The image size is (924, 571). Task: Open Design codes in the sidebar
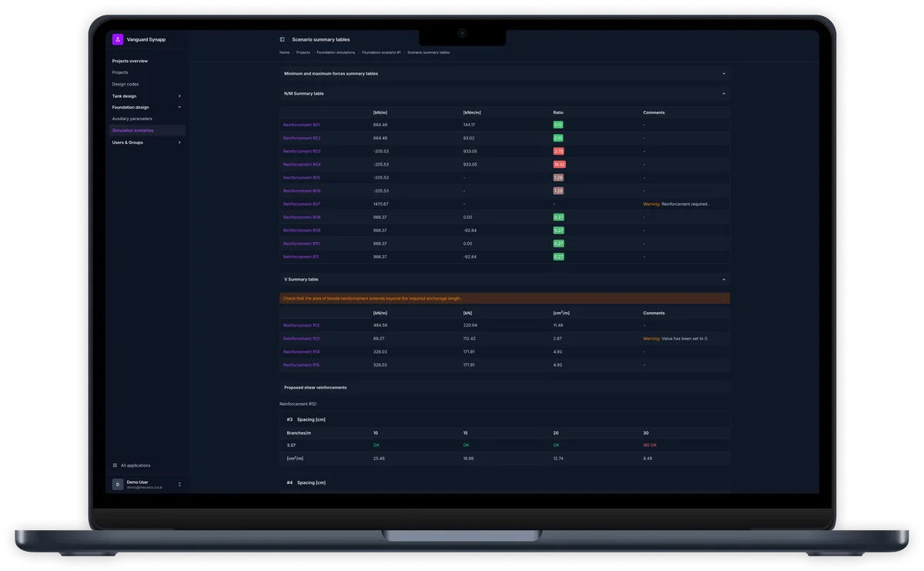126,84
